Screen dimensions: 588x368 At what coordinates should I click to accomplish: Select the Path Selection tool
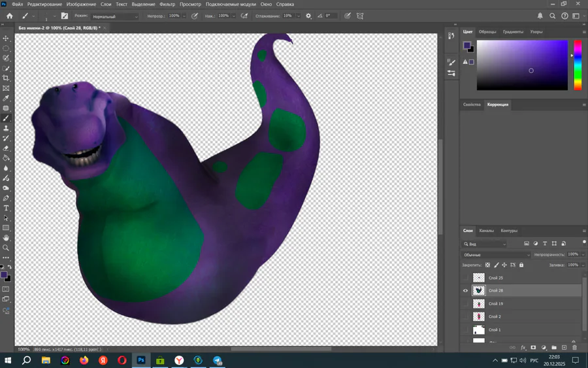click(x=6, y=218)
